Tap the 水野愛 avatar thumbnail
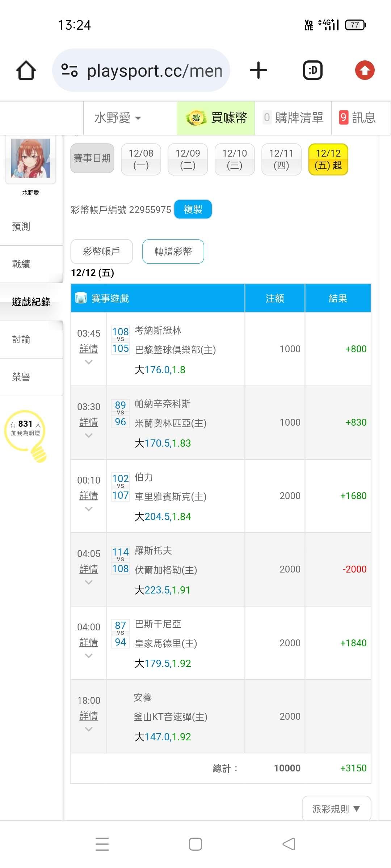The width and height of the screenshot is (391, 868). (x=30, y=158)
